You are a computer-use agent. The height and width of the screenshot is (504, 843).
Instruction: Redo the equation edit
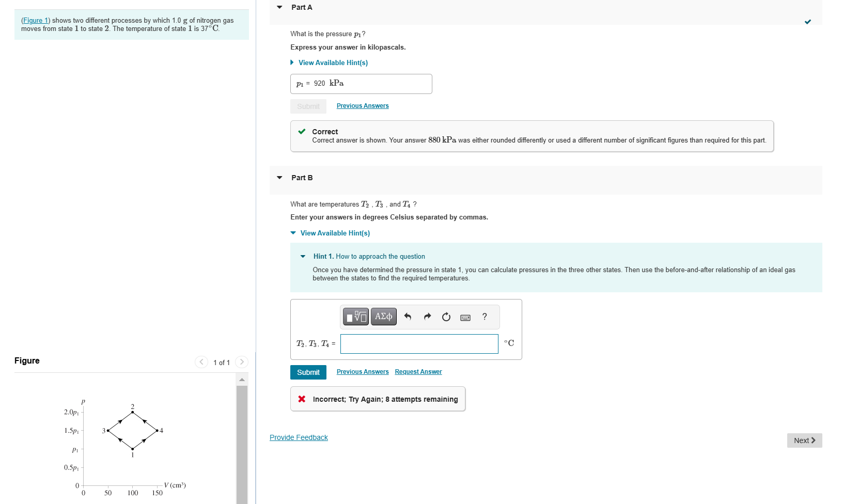pyautogui.click(x=427, y=317)
